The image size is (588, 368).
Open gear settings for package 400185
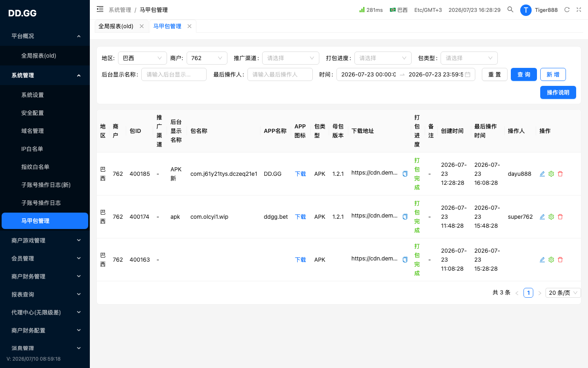[551, 174]
